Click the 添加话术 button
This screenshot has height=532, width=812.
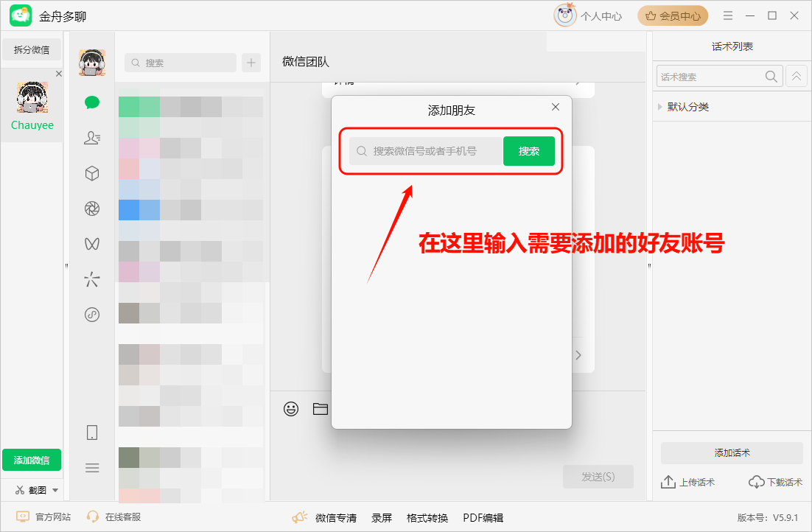click(732, 452)
